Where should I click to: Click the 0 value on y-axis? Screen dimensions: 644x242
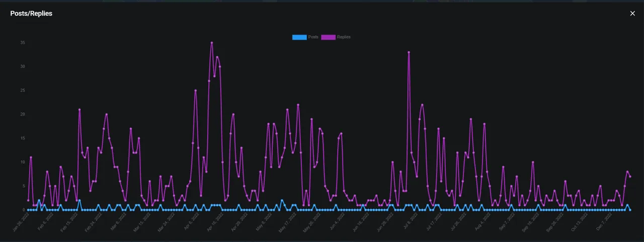(24, 210)
